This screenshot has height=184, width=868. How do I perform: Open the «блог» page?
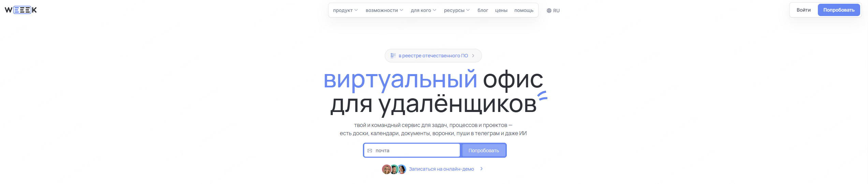pyautogui.click(x=483, y=10)
